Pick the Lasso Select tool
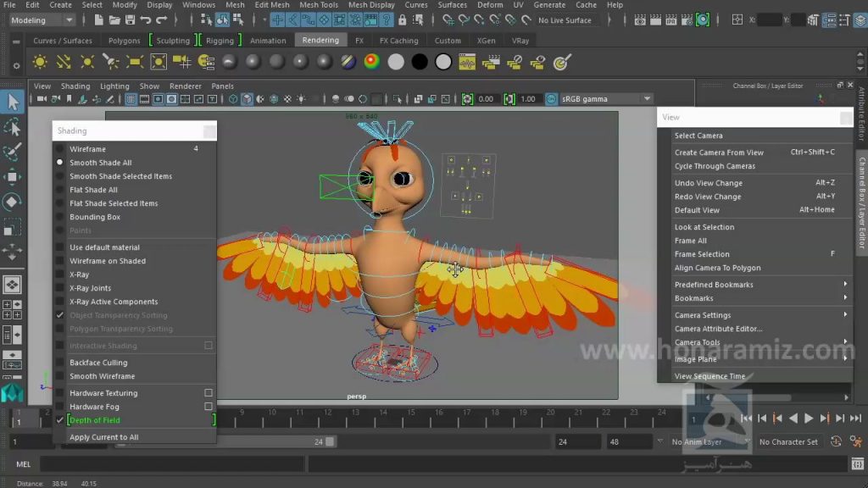This screenshot has height=488, width=868. tap(12, 127)
